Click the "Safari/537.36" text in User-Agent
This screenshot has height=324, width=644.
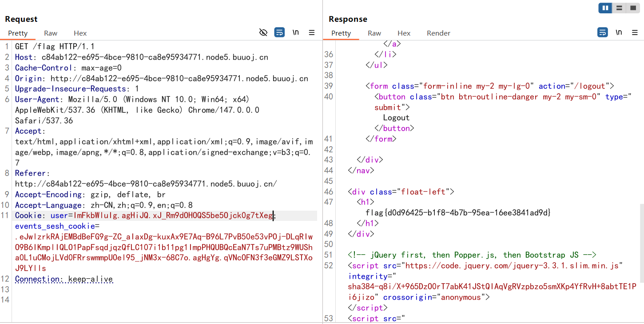pyautogui.click(x=44, y=121)
